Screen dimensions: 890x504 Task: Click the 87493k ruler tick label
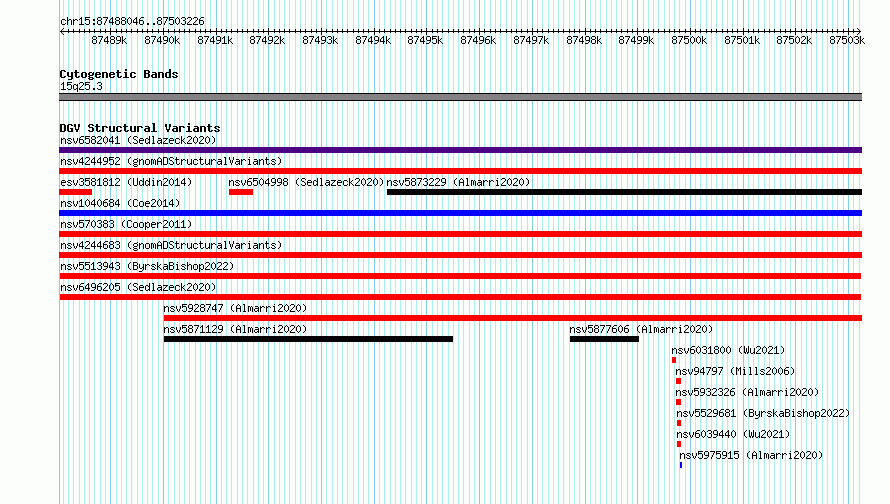point(320,40)
